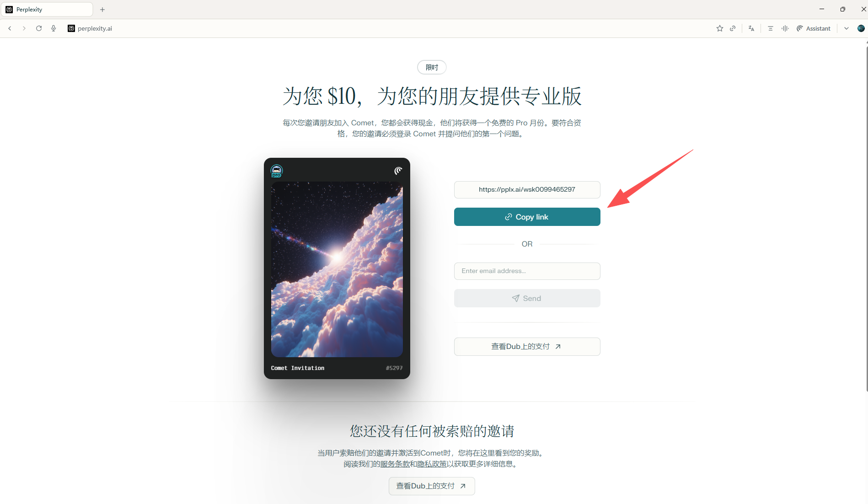Click the copy page link icon in toolbar
Screen dimensions: 868x504
pyautogui.click(x=733, y=28)
